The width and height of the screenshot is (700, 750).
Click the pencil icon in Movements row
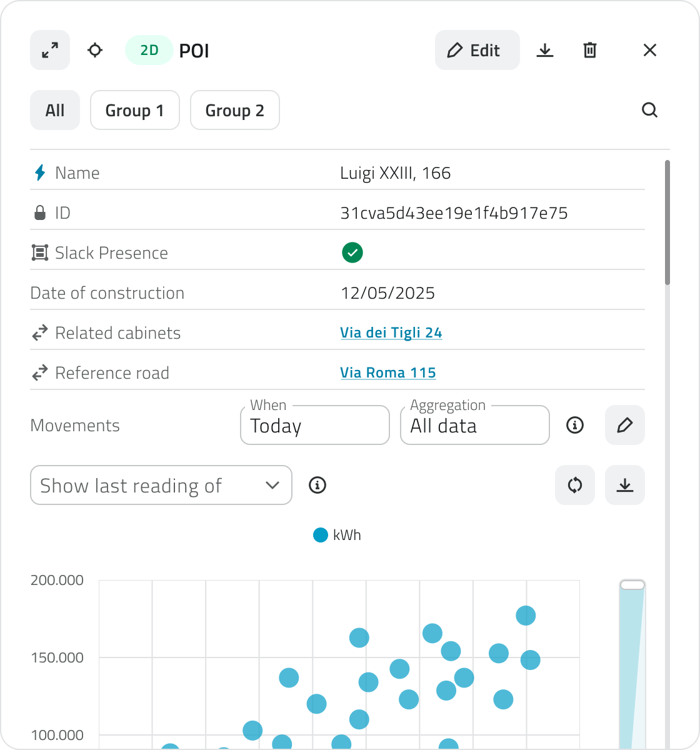(x=625, y=426)
